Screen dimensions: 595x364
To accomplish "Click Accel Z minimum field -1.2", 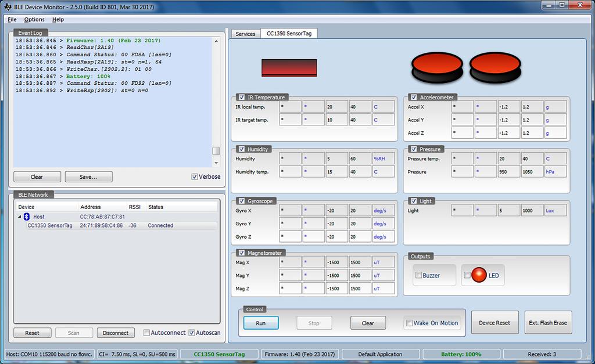I will 508,133.
